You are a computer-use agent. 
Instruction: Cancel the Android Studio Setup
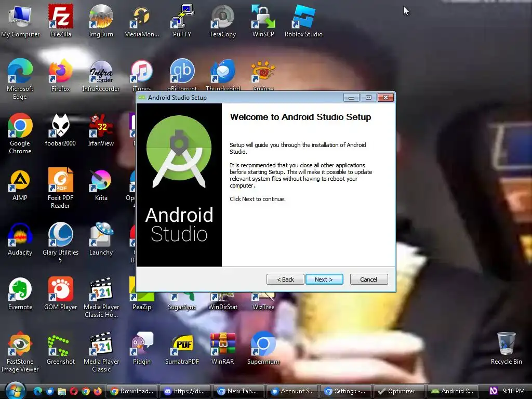(369, 279)
